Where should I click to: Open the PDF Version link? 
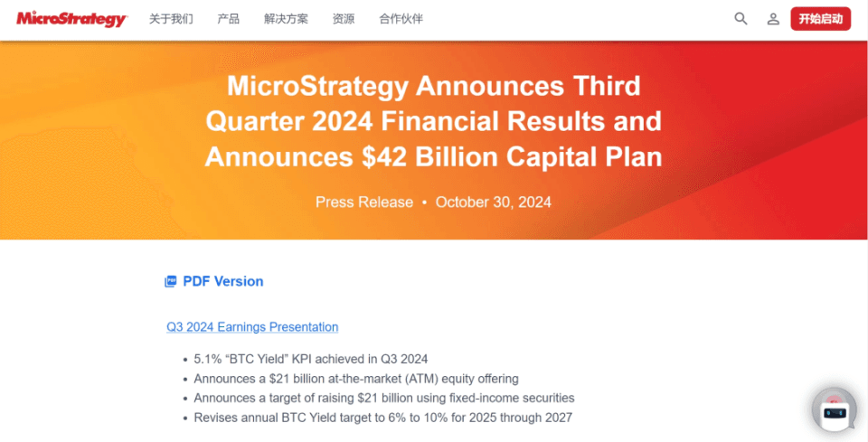point(223,282)
